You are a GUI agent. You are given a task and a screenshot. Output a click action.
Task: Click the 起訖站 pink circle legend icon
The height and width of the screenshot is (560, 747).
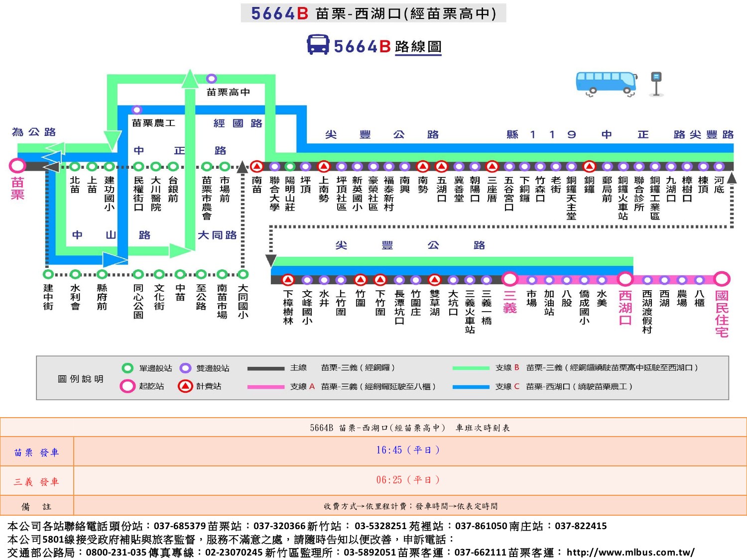tap(127, 386)
